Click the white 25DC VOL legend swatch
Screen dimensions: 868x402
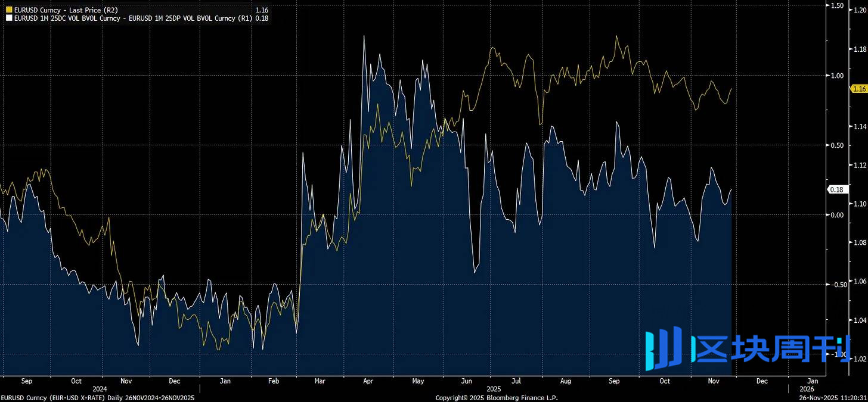pyautogui.click(x=8, y=18)
